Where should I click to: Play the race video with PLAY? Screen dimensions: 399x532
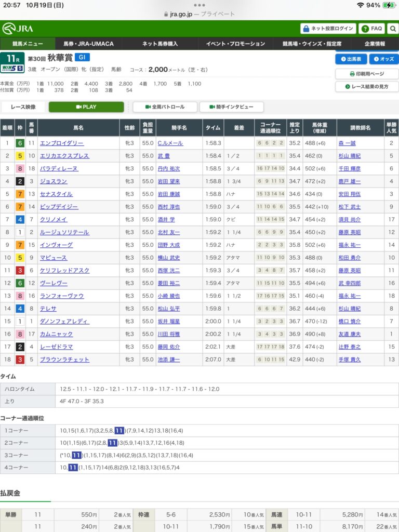[86, 107]
